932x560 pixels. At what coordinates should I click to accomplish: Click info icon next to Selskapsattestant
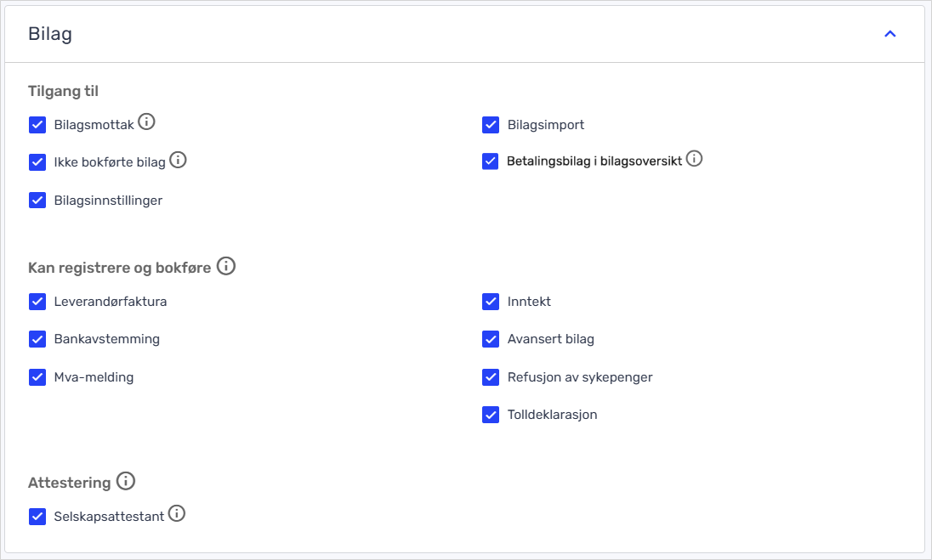[176, 513]
